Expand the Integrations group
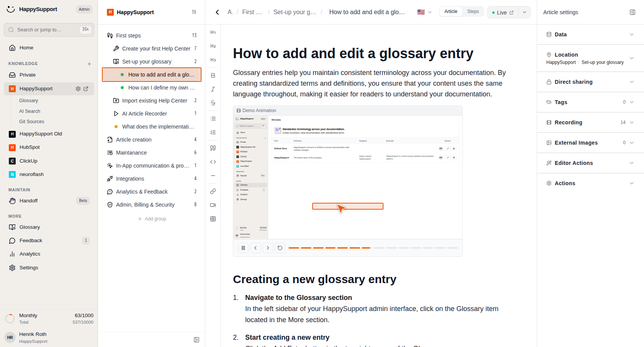The height and width of the screenshot is (347, 644). pos(152,179)
